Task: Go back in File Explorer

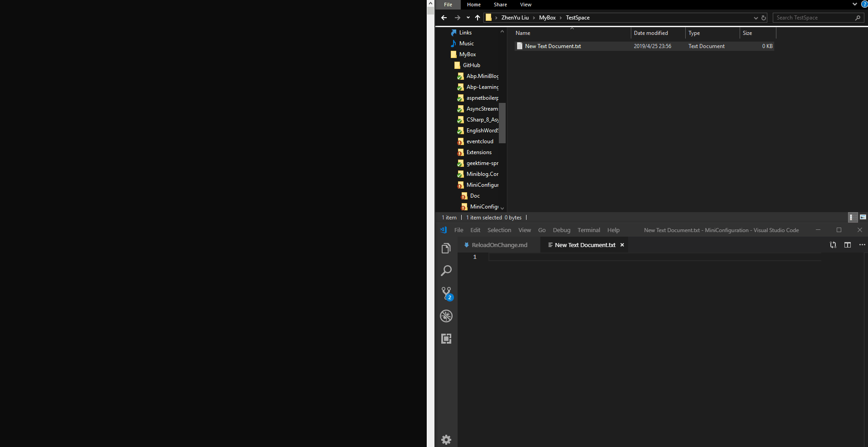Action: [x=444, y=18]
